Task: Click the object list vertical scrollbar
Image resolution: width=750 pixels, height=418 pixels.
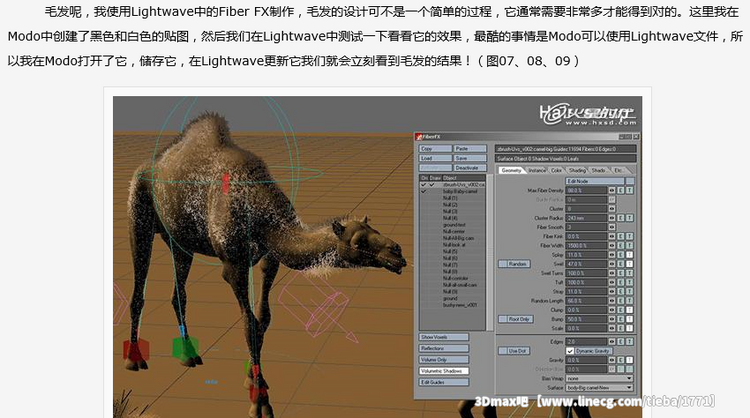Action: coord(489,253)
